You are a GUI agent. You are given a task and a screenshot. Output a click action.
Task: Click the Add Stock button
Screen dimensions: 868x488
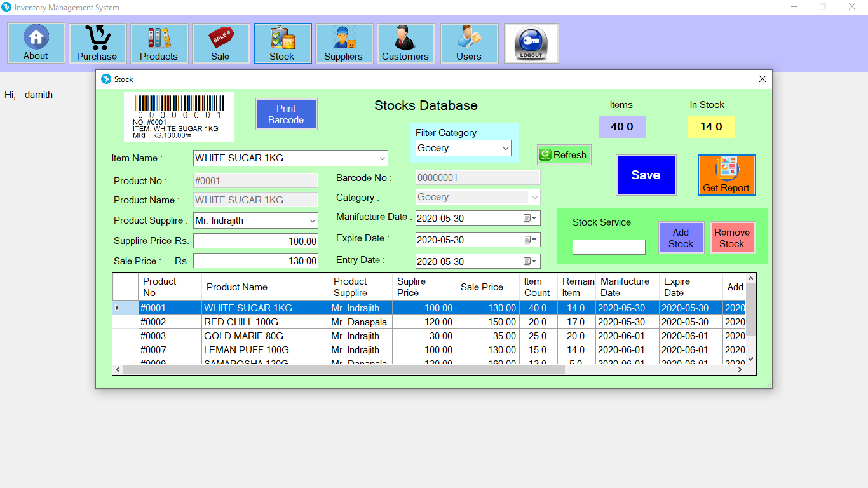[x=681, y=237]
